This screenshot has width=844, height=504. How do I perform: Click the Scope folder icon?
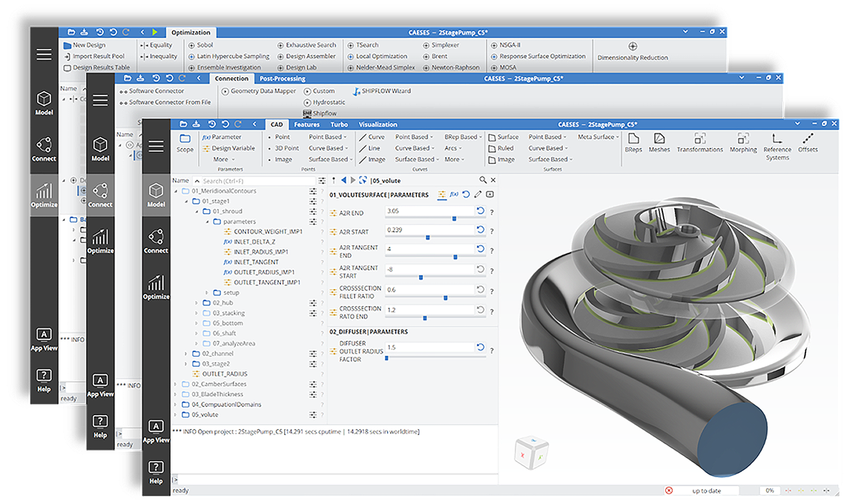coord(185,139)
